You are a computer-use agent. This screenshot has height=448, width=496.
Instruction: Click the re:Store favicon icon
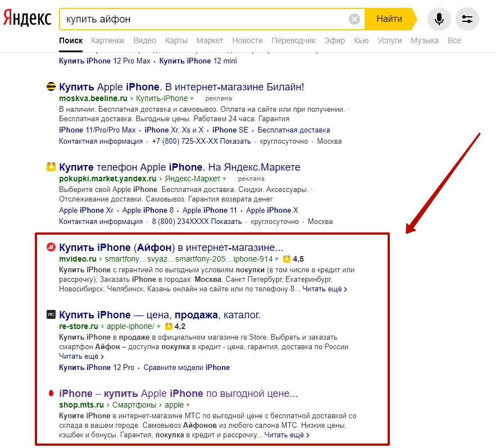(51, 314)
